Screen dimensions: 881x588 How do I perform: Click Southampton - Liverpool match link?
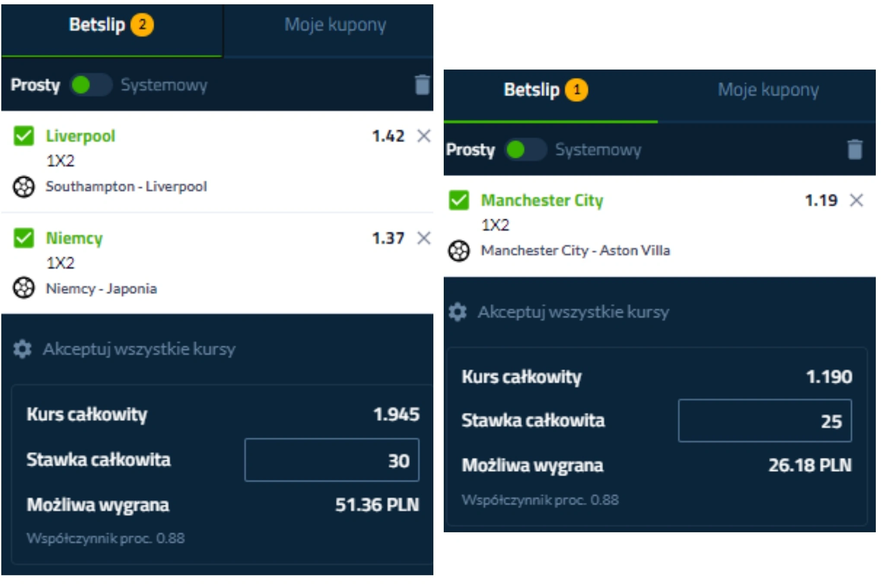pyautogui.click(x=126, y=187)
